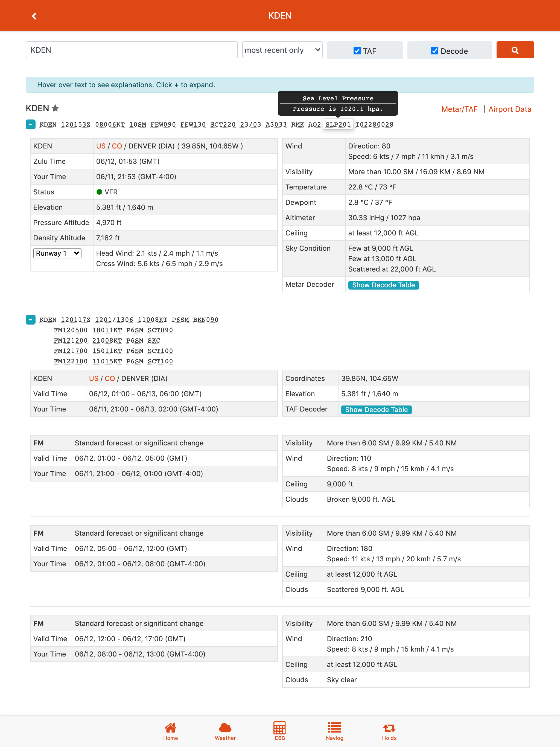Select the Metar/TAF view

click(x=459, y=109)
